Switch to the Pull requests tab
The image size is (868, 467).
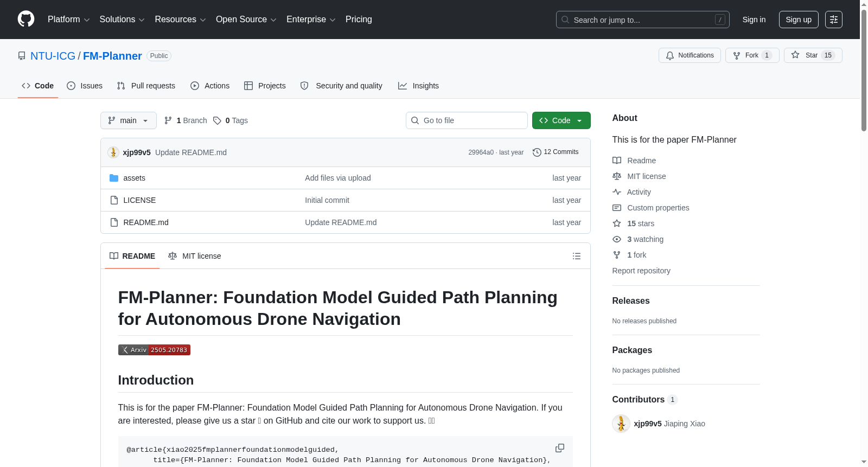(x=146, y=86)
